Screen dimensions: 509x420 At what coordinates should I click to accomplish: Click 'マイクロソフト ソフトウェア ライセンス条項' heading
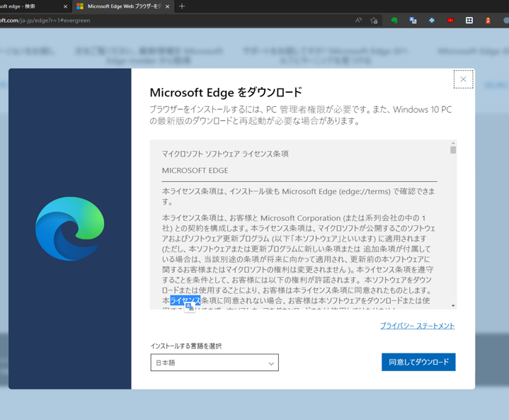pyautogui.click(x=225, y=154)
